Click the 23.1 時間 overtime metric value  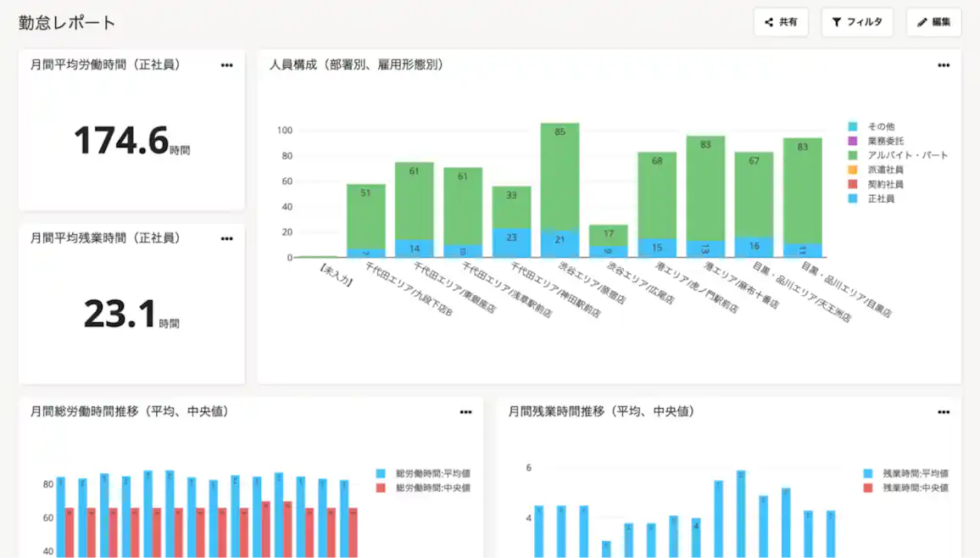tap(131, 314)
